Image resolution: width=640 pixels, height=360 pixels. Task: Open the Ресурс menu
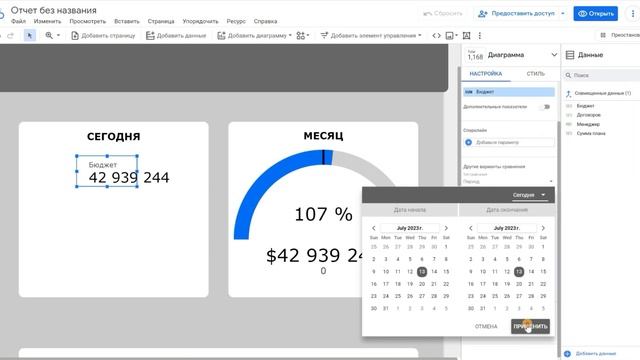pyautogui.click(x=236, y=21)
